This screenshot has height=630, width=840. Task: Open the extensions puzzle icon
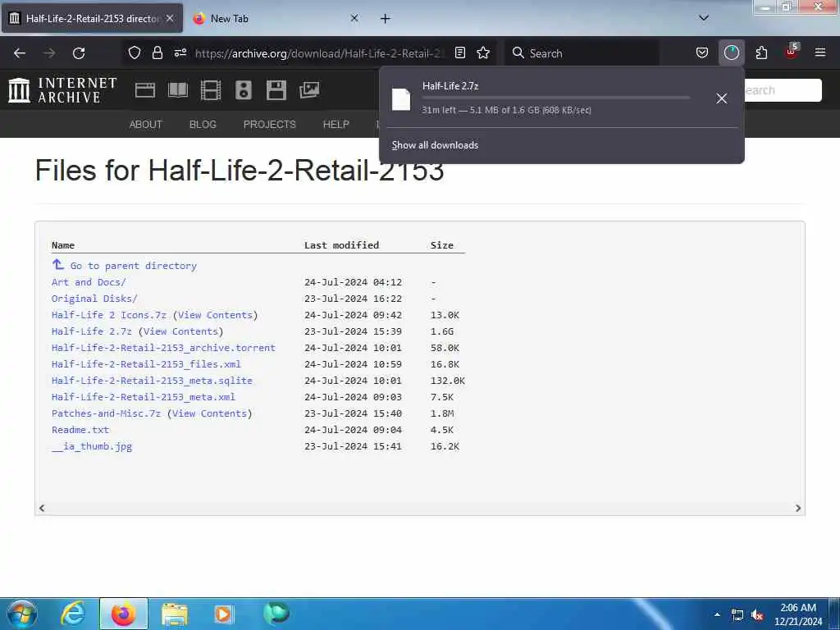tap(761, 52)
